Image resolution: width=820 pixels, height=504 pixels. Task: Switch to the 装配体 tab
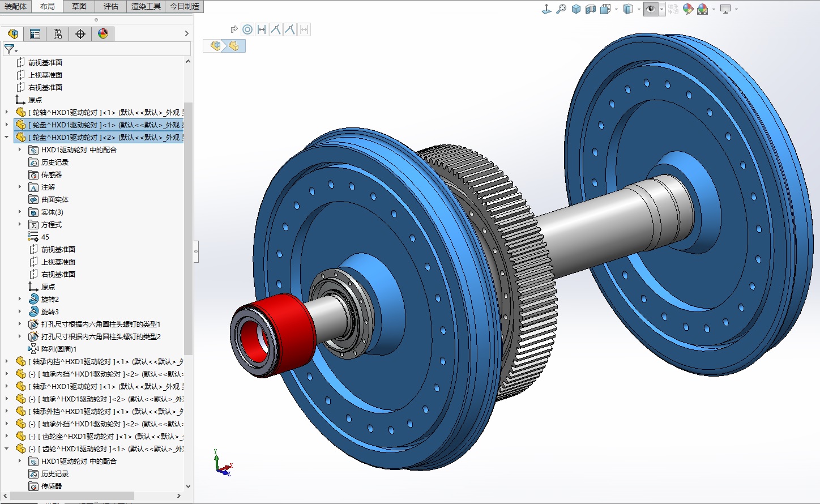point(16,6)
